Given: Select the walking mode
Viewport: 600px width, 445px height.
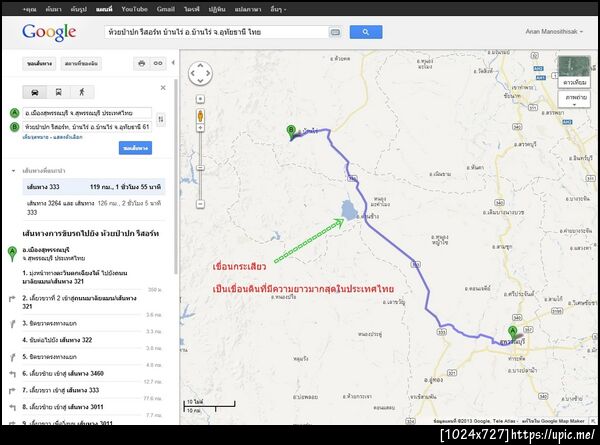Looking at the screenshot, I should [82, 92].
